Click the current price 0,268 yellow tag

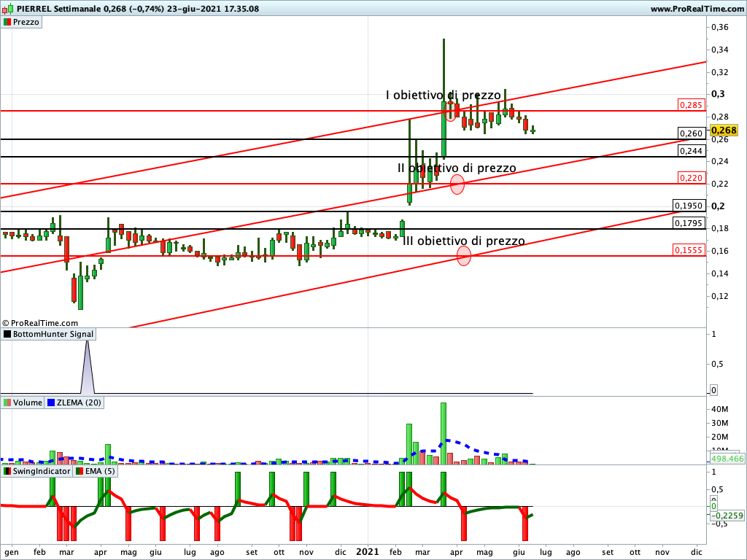[724, 130]
